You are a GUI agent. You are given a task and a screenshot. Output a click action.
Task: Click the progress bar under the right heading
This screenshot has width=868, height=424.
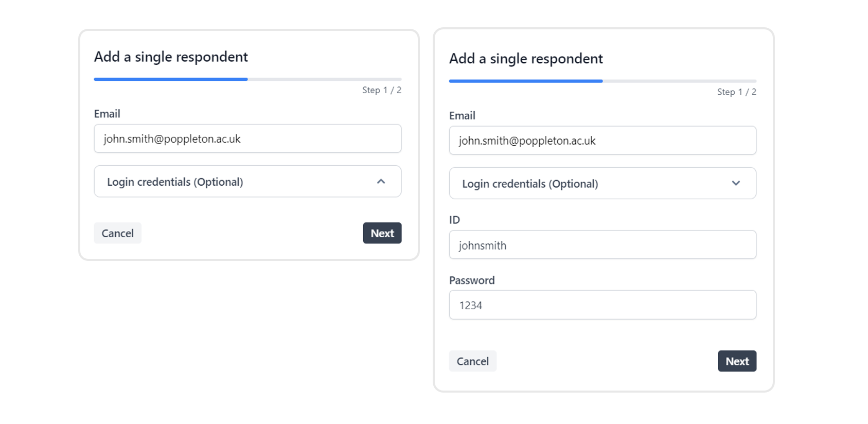click(602, 81)
